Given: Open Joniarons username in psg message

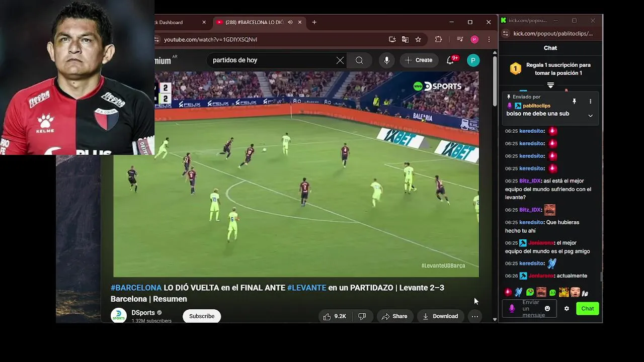Looking at the screenshot, I should [x=541, y=243].
